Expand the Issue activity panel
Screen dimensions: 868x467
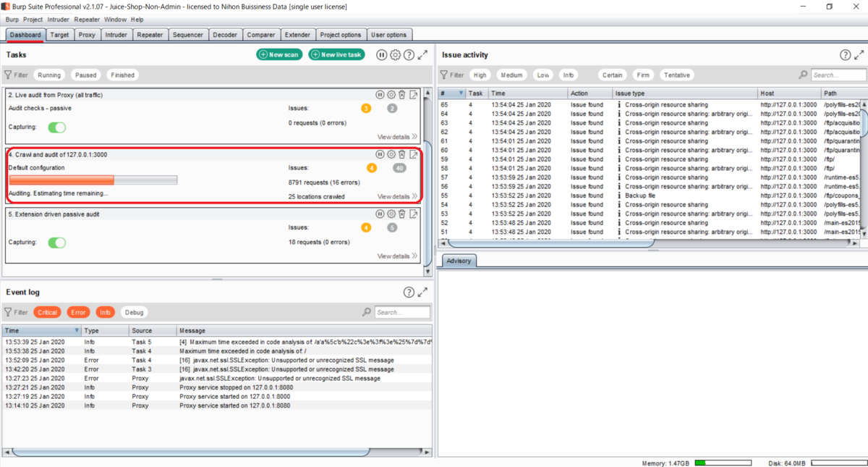tap(859, 55)
